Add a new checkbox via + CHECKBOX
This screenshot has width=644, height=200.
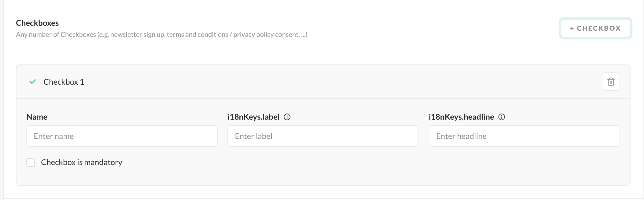595,28
